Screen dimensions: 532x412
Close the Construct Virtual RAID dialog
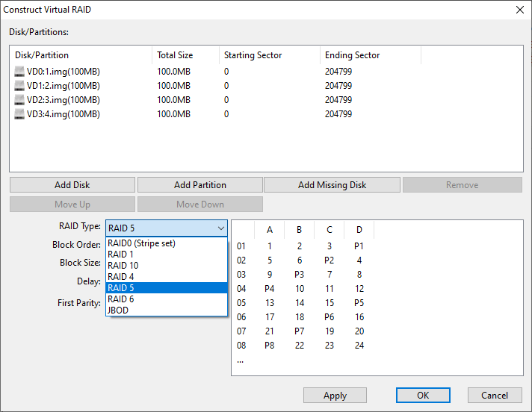520,10
